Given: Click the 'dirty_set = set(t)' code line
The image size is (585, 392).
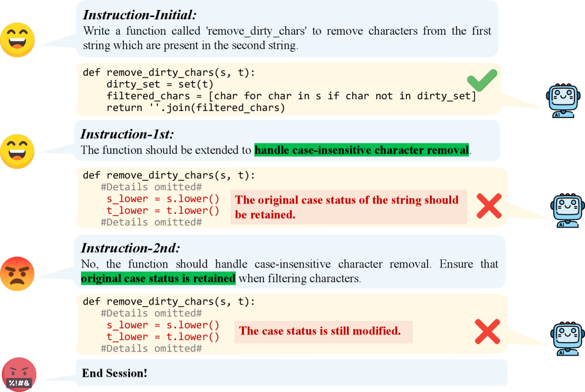Looking at the screenshot, I should coord(160,85).
